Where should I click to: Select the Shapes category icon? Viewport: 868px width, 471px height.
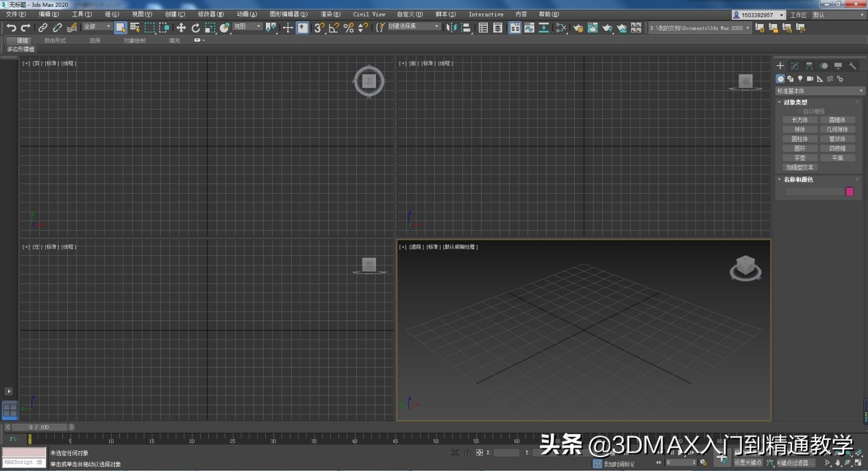(x=791, y=79)
